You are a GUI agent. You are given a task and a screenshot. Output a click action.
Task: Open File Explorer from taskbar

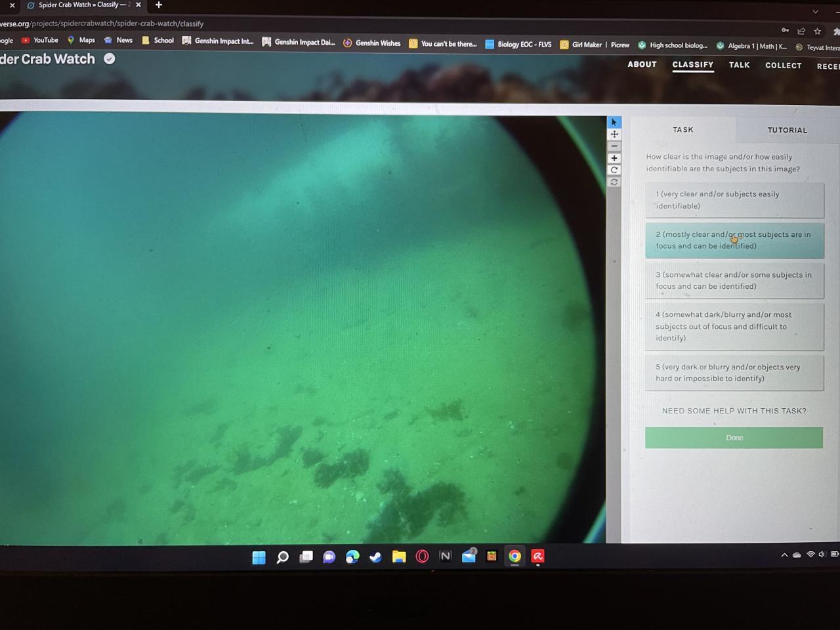pos(399,557)
